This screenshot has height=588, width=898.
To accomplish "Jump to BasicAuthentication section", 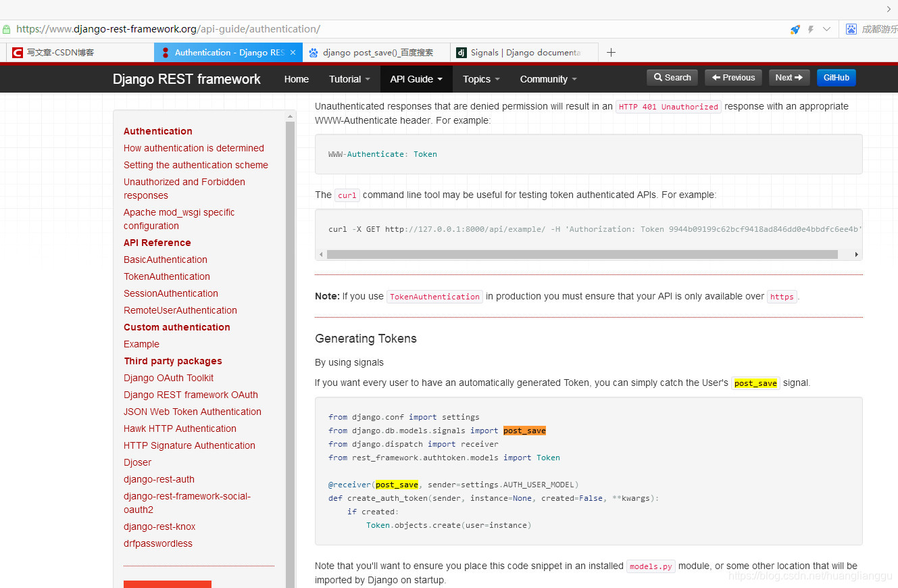I will (x=166, y=260).
